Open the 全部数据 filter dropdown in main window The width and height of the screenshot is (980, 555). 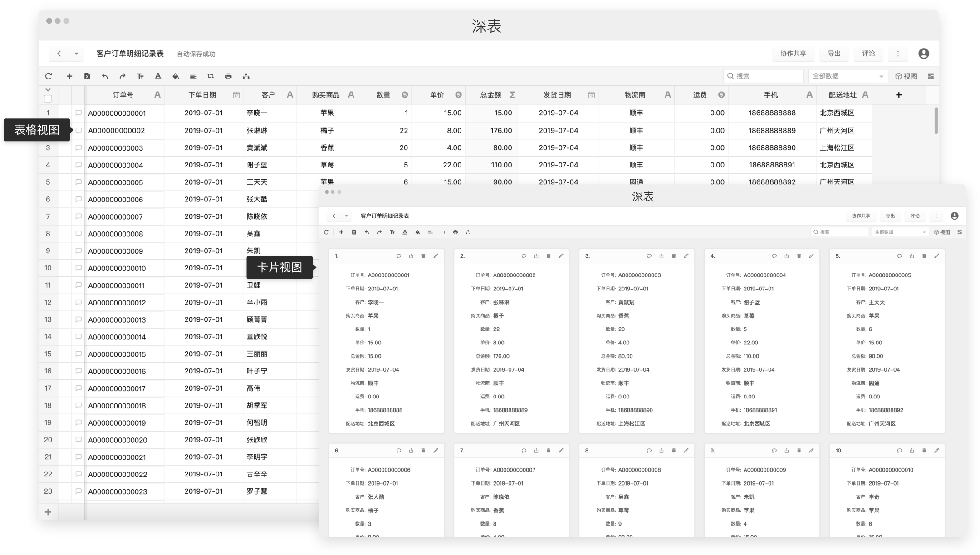(847, 76)
